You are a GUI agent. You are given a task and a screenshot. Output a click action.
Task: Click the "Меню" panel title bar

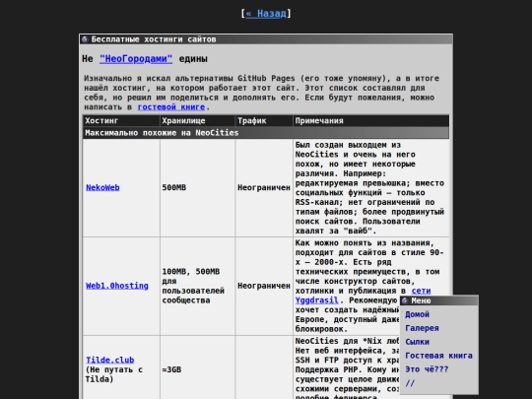point(439,300)
